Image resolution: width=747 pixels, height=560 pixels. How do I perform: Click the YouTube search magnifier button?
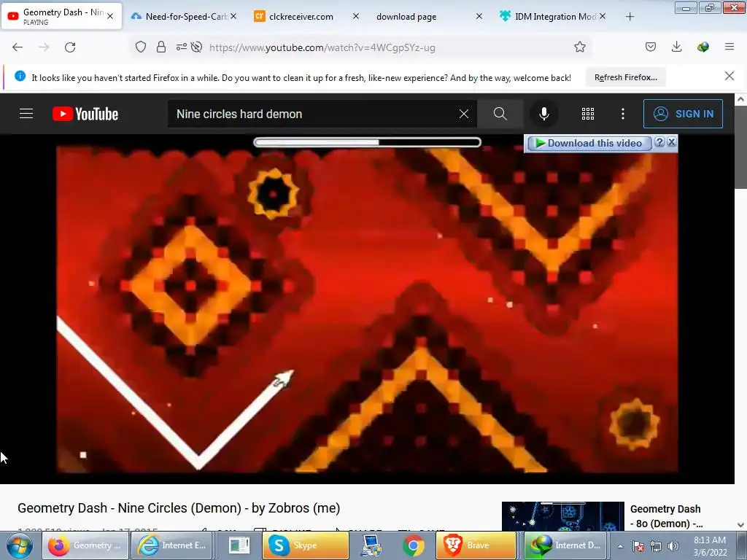coord(500,114)
